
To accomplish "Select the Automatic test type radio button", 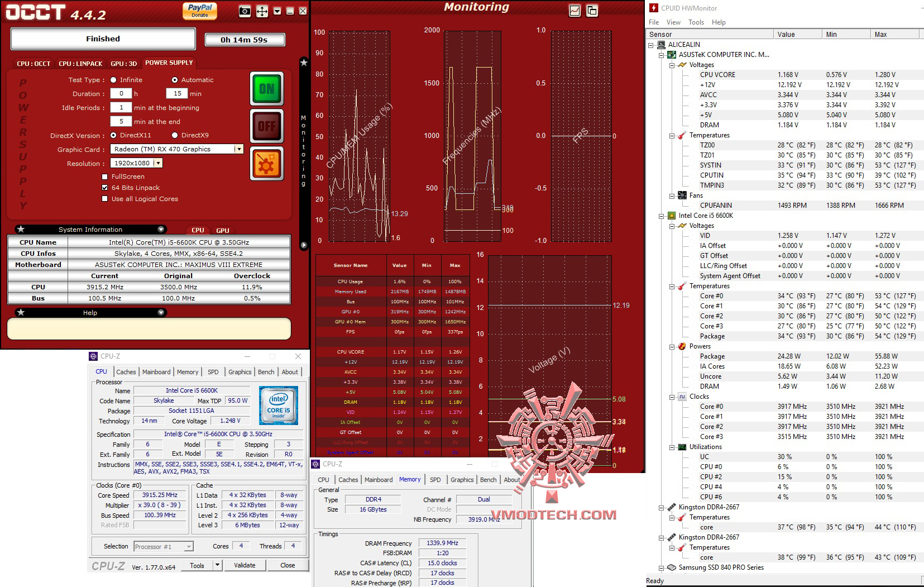I will [175, 80].
